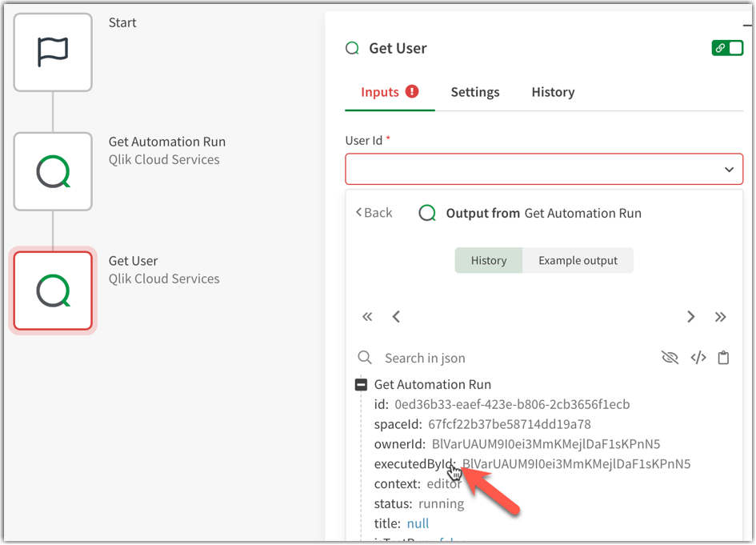Click the Get Automation Run Qlik block icon
This screenshot has height=545, width=756.
coord(53,171)
